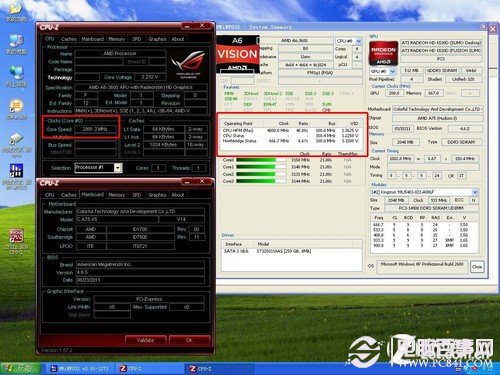
Task: Click the IT8721 LPCIO field
Action: tap(140, 246)
